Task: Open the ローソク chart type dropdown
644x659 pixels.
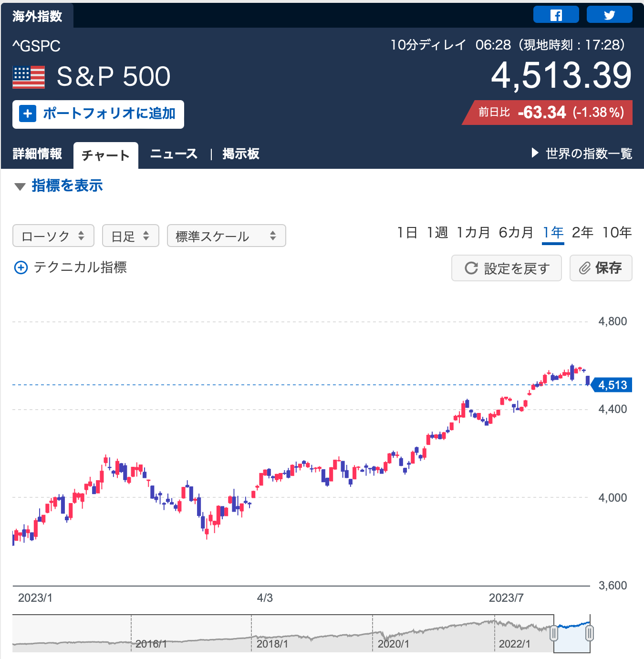Action: [x=53, y=236]
